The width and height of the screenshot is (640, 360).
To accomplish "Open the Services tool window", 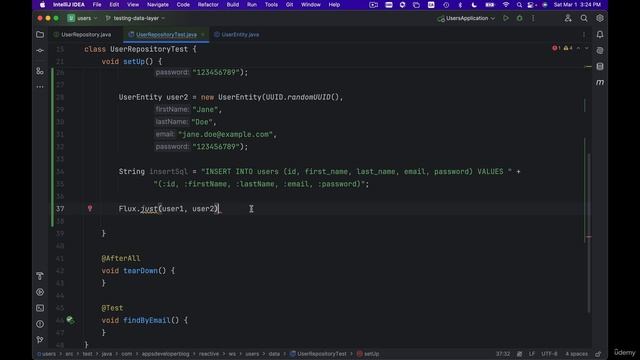I will pos(40,292).
